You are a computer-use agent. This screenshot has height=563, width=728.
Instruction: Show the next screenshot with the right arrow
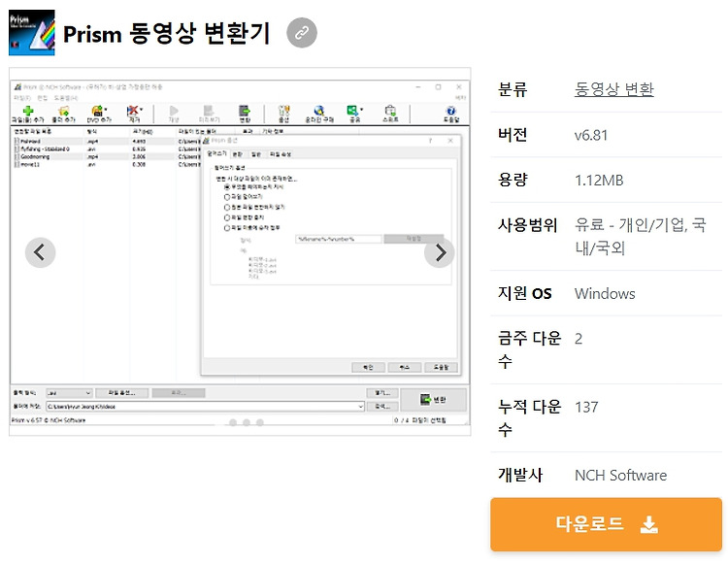point(440,252)
